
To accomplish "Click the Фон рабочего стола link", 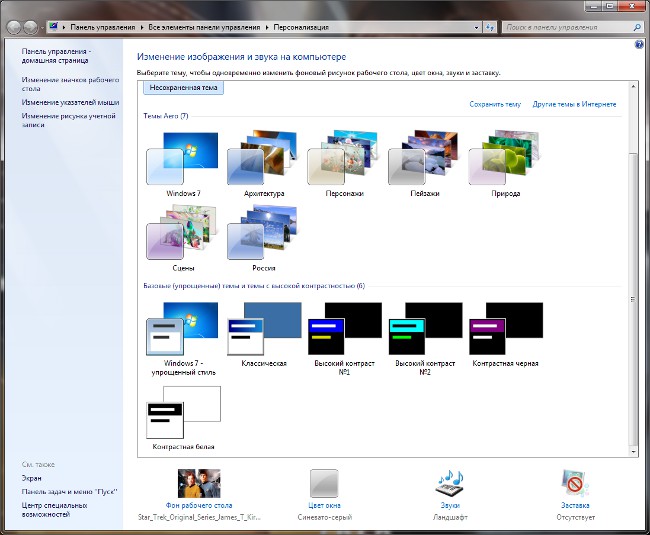I will (199, 506).
